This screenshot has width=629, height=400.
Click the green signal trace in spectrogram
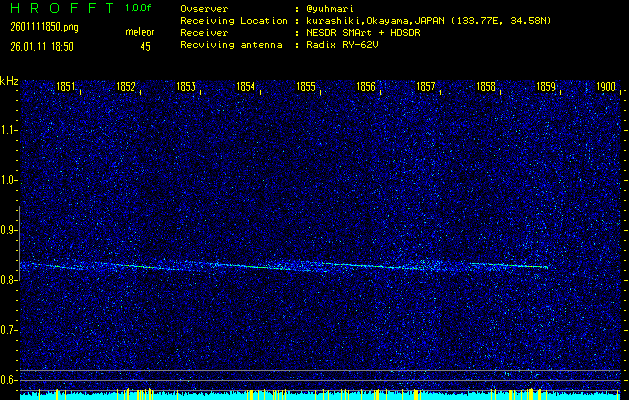pyautogui.click(x=300, y=267)
